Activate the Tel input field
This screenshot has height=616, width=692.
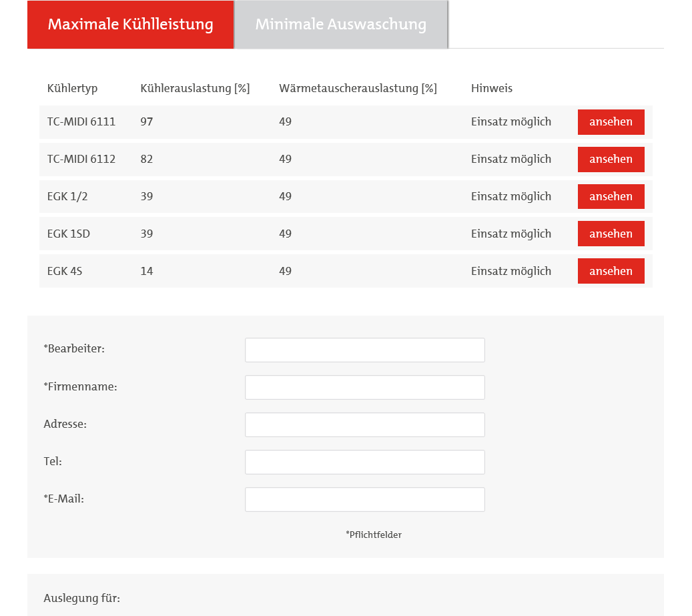[x=364, y=463]
